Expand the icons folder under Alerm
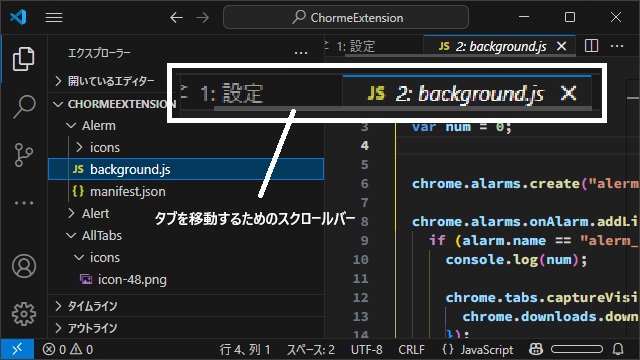 click(x=186, y=147)
